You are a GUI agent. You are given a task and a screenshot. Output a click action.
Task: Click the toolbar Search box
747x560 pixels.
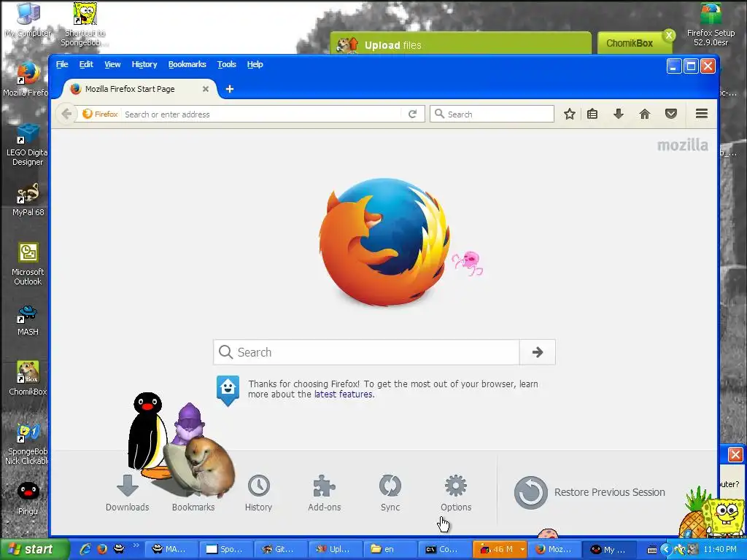coord(492,114)
